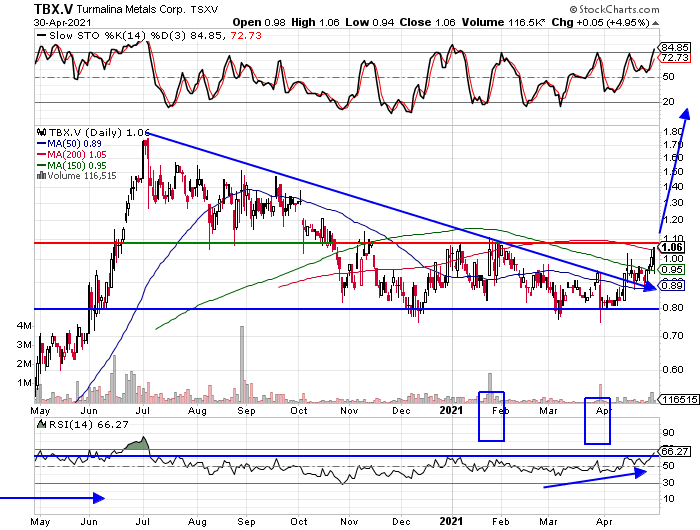The height and width of the screenshot is (530, 700).
Task: Click the 2M volume scale label
Action: tap(25, 363)
